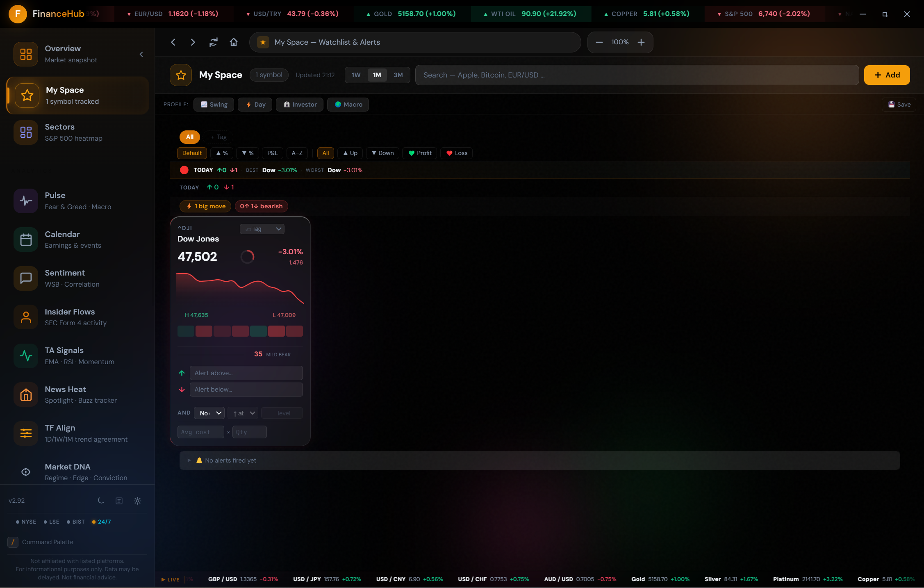Open the Insider Flows person icon

coord(26,317)
